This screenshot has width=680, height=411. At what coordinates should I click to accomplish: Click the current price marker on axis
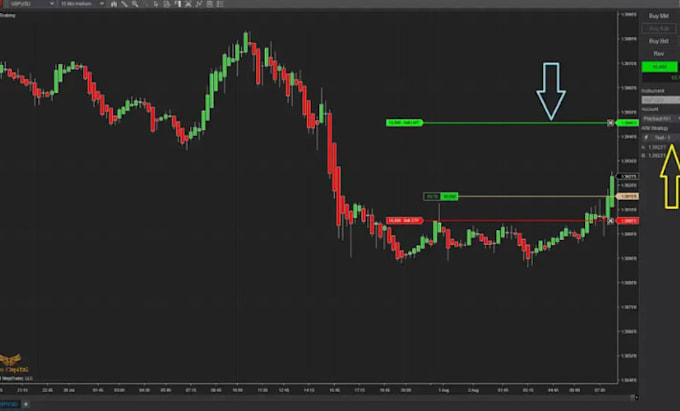click(x=627, y=176)
